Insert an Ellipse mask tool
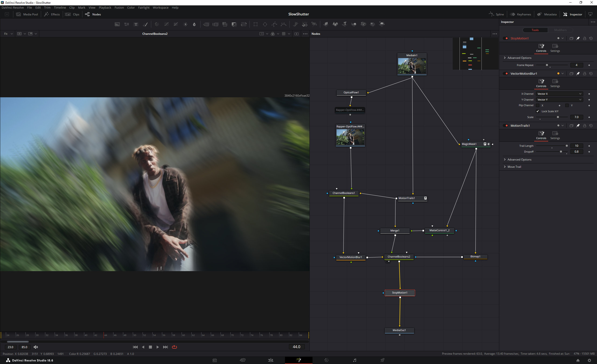Image resolution: width=597 pixels, height=364 pixels. pyautogui.click(x=265, y=24)
